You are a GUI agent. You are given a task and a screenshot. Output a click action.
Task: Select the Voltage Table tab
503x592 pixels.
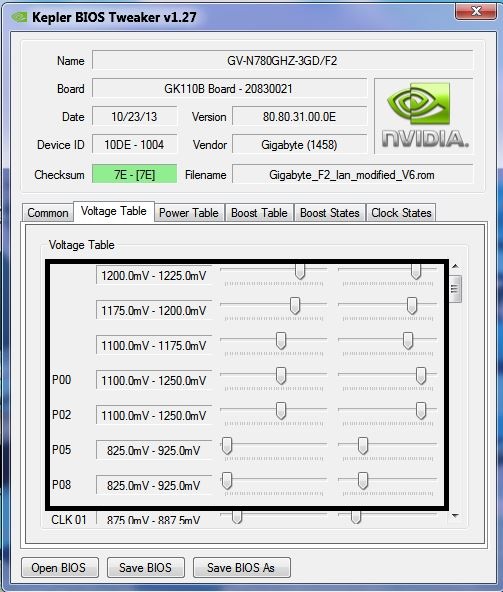click(x=114, y=211)
